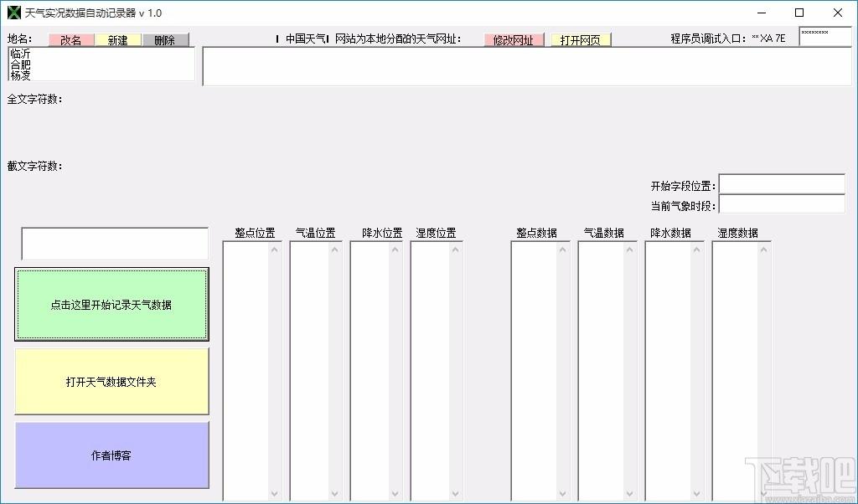Close the weather recorder window

838,13
